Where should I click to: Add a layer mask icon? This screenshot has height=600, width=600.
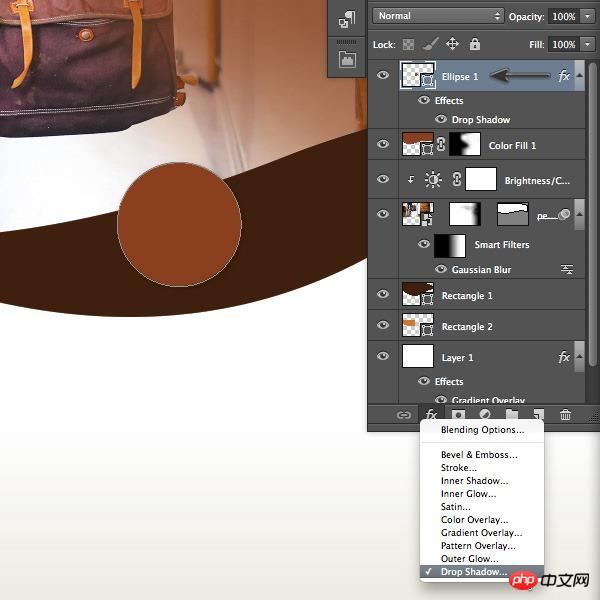point(458,415)
